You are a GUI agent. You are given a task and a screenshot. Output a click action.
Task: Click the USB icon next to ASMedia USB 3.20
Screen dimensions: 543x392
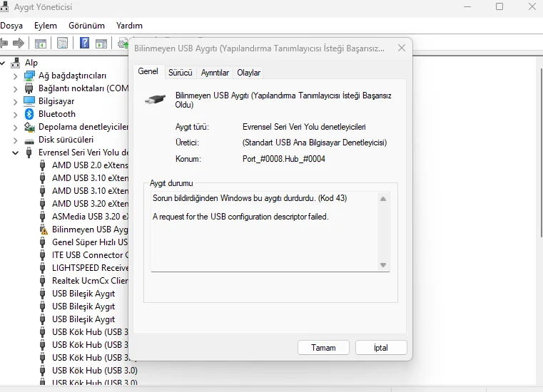[42, 217]
